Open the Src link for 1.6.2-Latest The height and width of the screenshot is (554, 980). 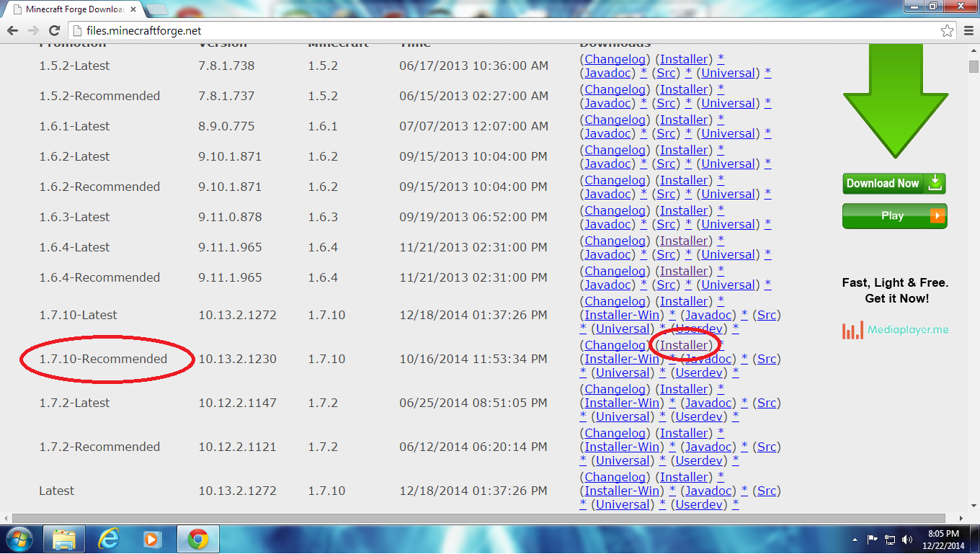coord(667,164)
